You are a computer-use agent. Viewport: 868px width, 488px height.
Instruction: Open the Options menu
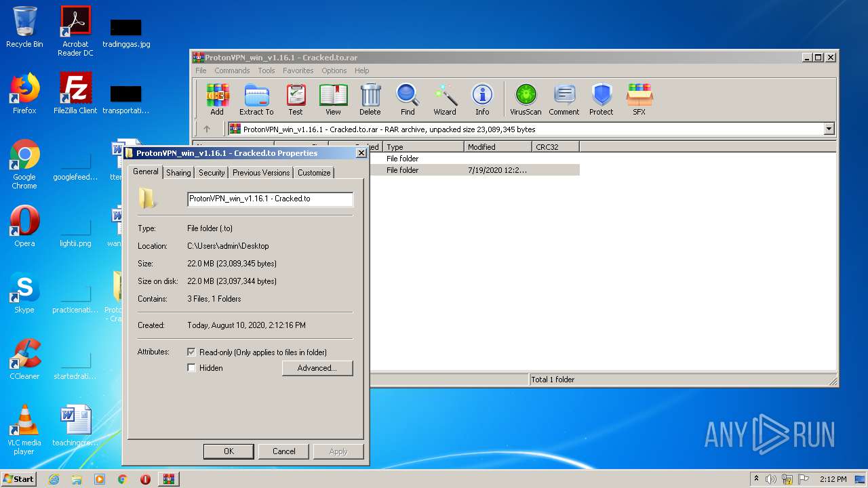(334, 70)
